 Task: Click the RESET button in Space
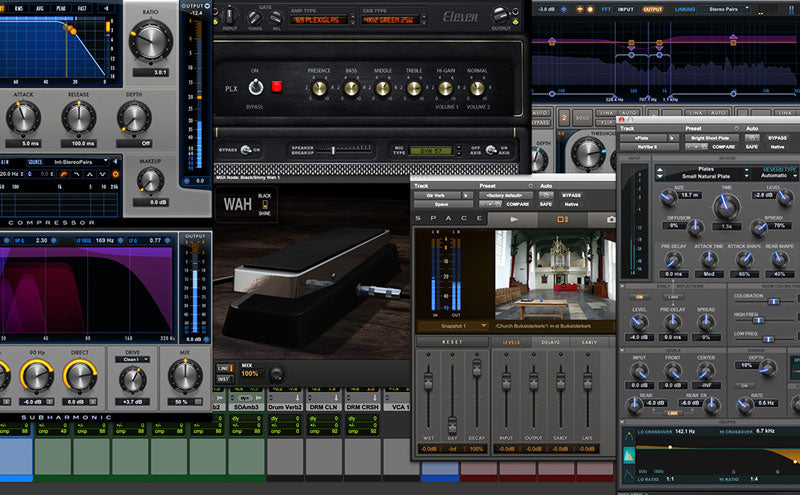[x=452, y=342]
